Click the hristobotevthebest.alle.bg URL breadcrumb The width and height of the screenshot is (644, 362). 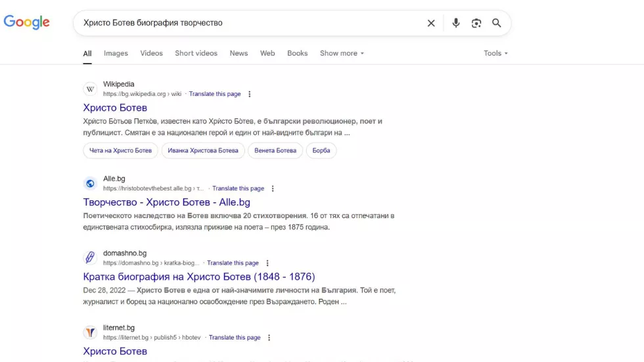coord(153,189)
